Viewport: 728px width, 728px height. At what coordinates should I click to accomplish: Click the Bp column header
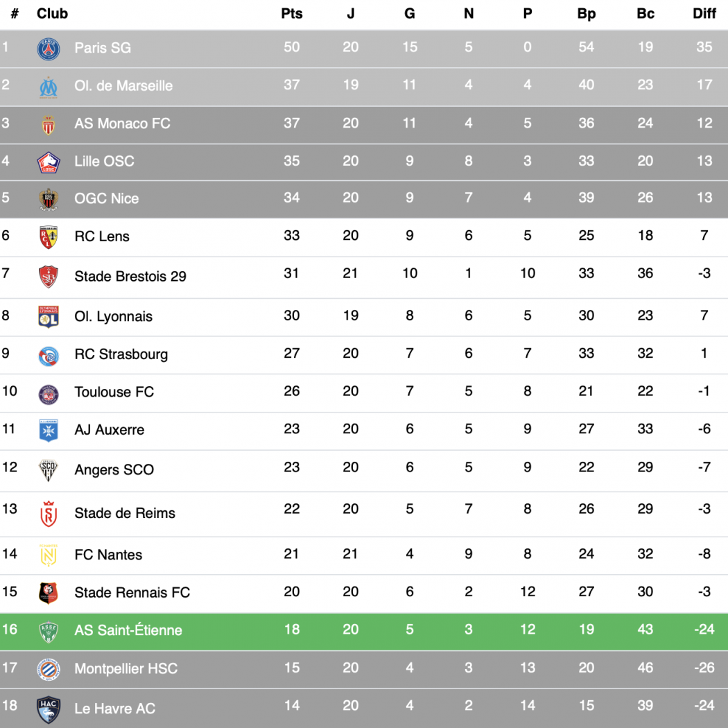[586, 13]
